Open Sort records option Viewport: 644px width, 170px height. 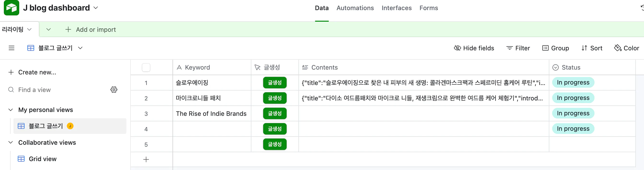point(592,48)
